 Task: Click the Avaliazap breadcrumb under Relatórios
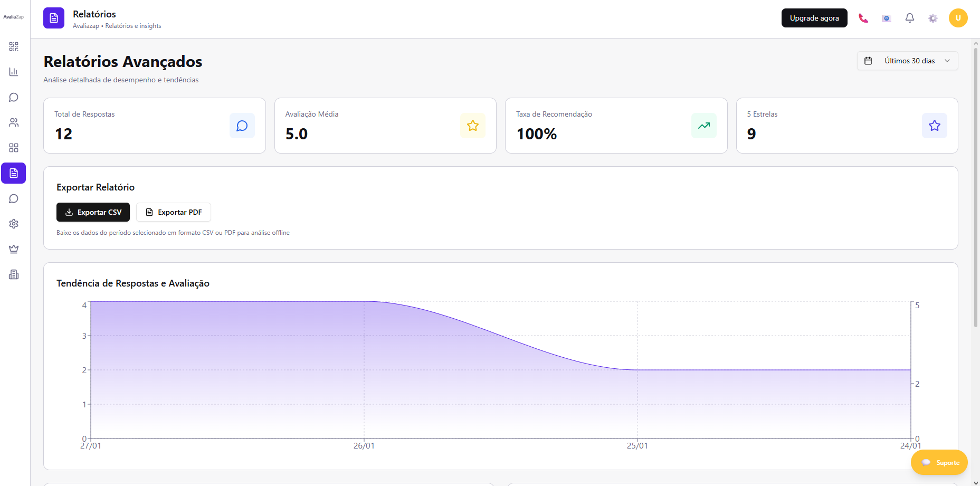[86, 25]
